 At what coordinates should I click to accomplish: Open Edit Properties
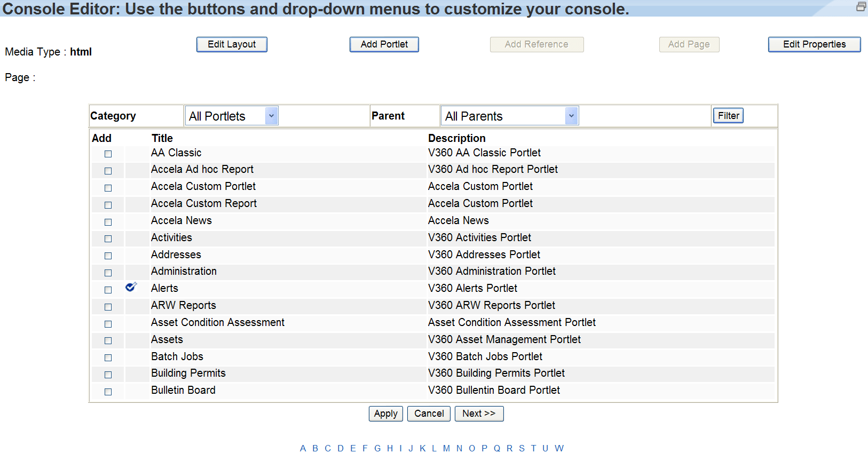814,44
